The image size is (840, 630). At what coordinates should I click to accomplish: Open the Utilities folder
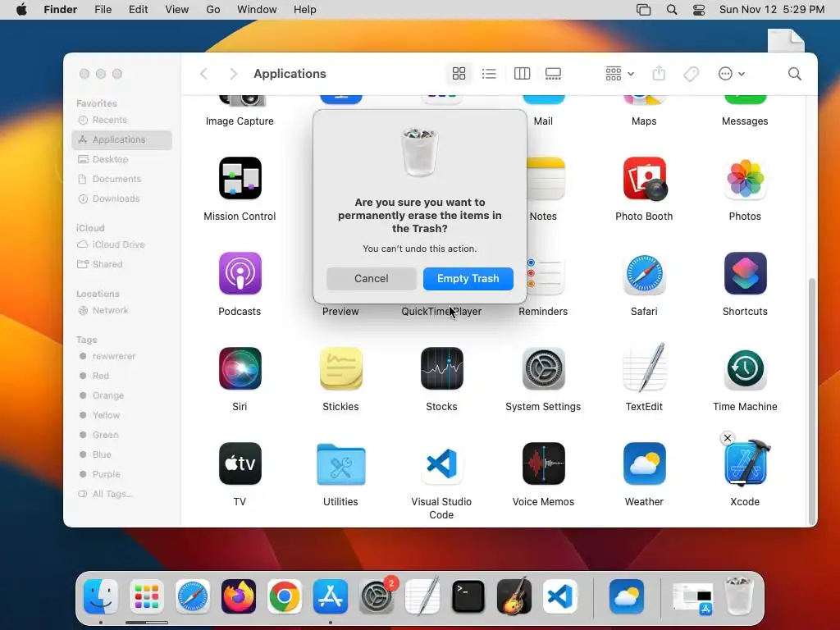pos(340,464)
